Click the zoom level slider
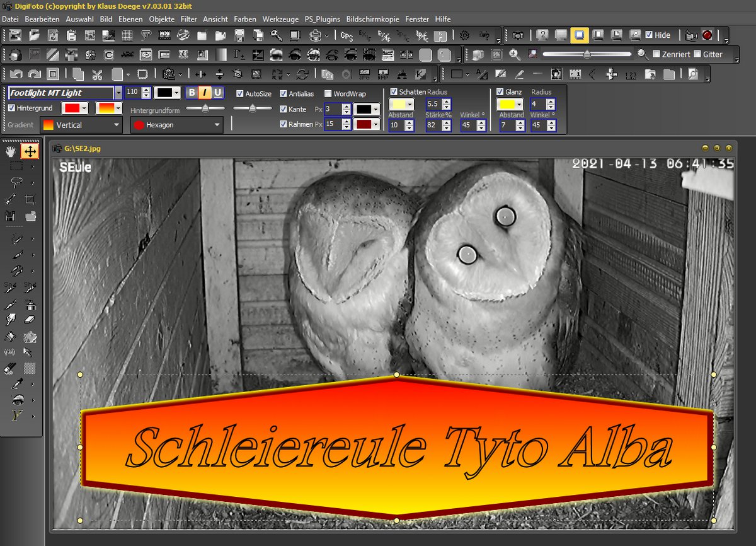The image size is (756, 546). (x=586, y=54)
